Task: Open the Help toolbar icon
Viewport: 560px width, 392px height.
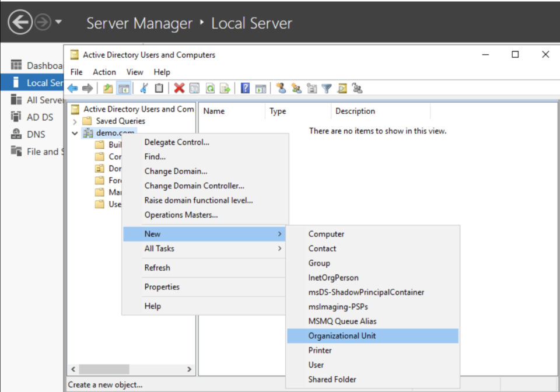Action: point(244,88)
